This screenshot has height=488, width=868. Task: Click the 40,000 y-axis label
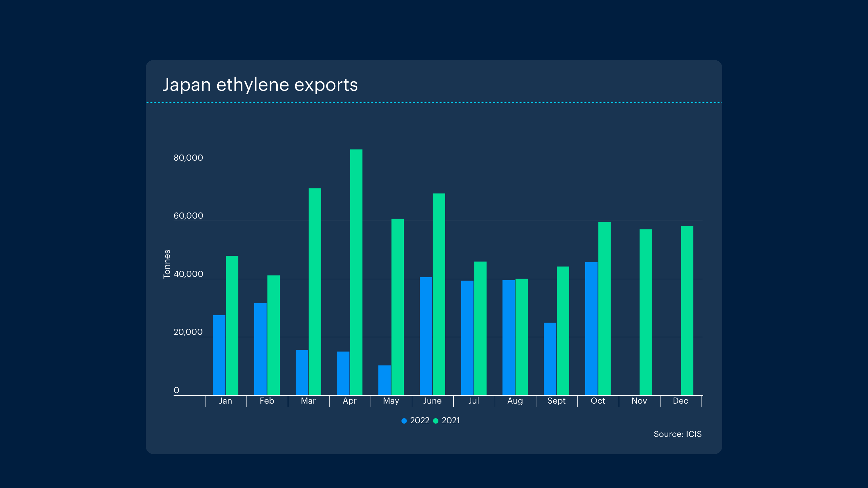point(188,274)
